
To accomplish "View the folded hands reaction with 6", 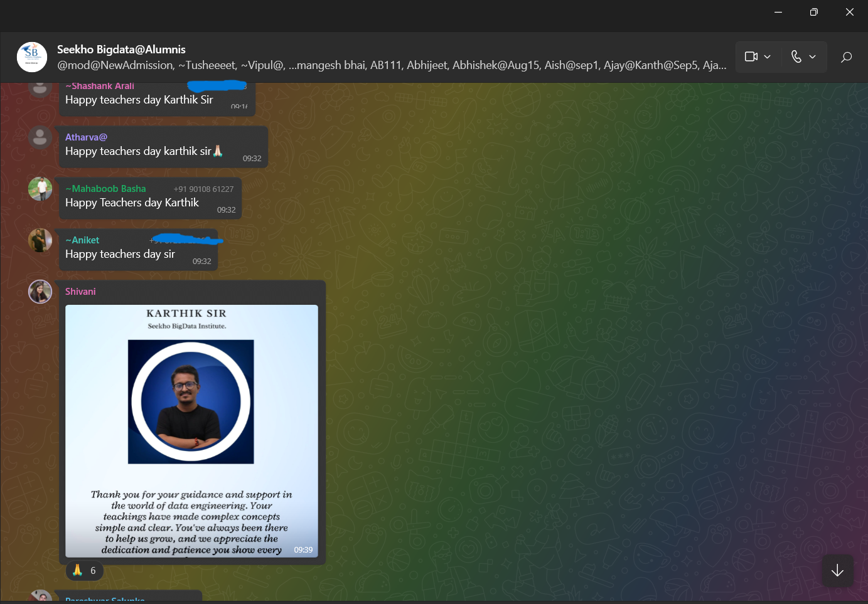I will tap(85, 571).
